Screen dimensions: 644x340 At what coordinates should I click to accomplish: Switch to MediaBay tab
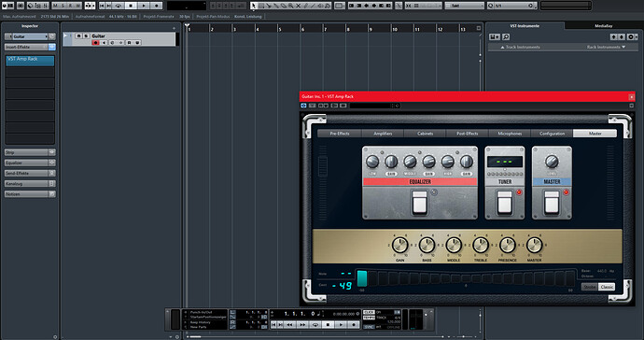pos(603,26)
